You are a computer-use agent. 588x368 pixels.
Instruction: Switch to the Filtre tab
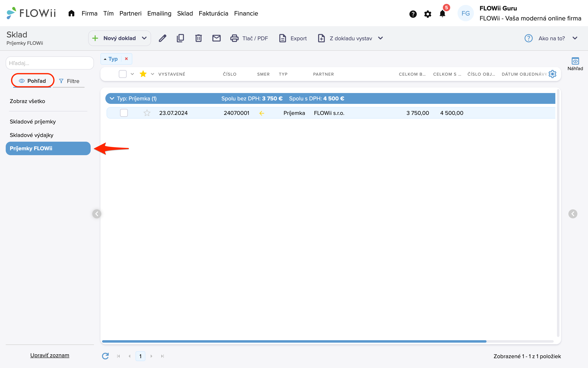(69, 81)
